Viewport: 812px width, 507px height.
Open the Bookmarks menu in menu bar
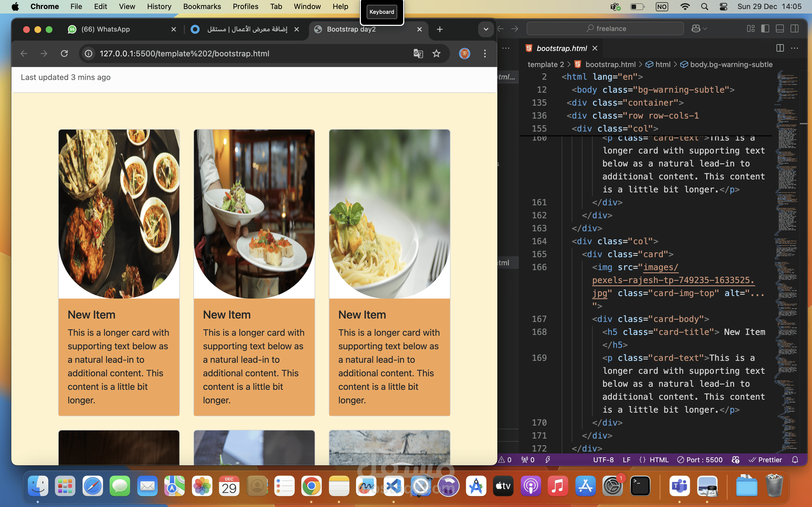(x=202, y=6)
